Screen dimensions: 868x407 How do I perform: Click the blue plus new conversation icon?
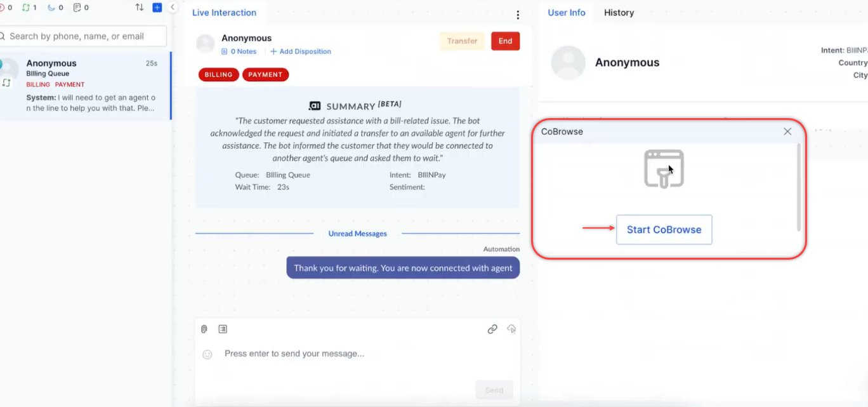157,8
